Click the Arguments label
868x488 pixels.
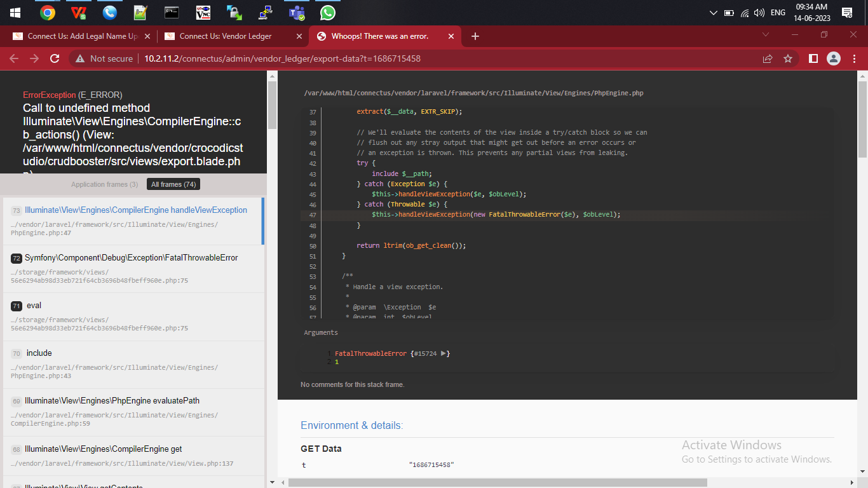pos(321,332)
